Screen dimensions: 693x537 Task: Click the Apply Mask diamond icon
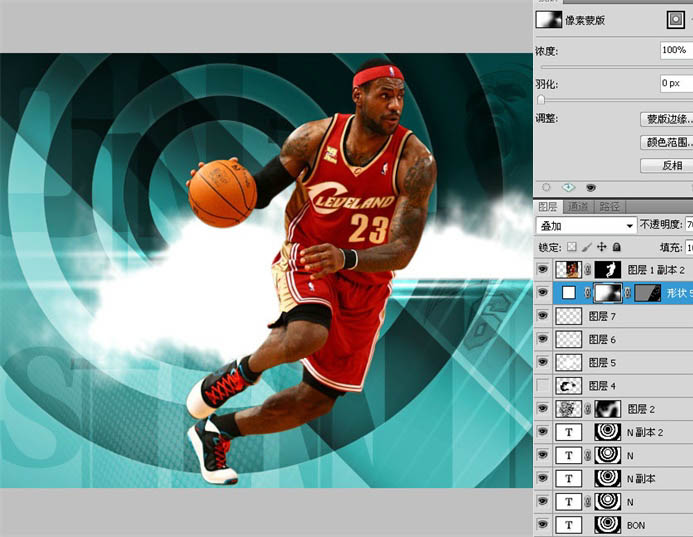click(x=568, y=188)
